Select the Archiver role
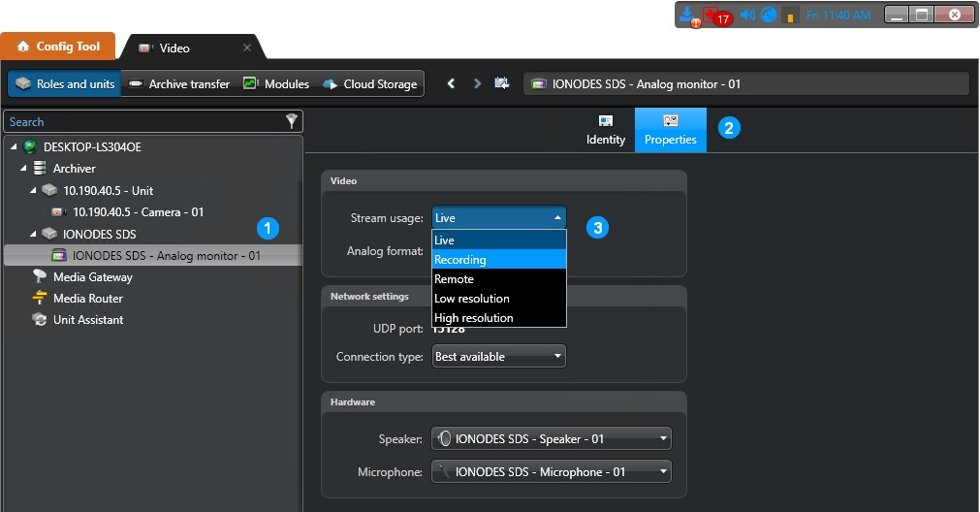Screen dimensions: 980x512 point(74,168)
